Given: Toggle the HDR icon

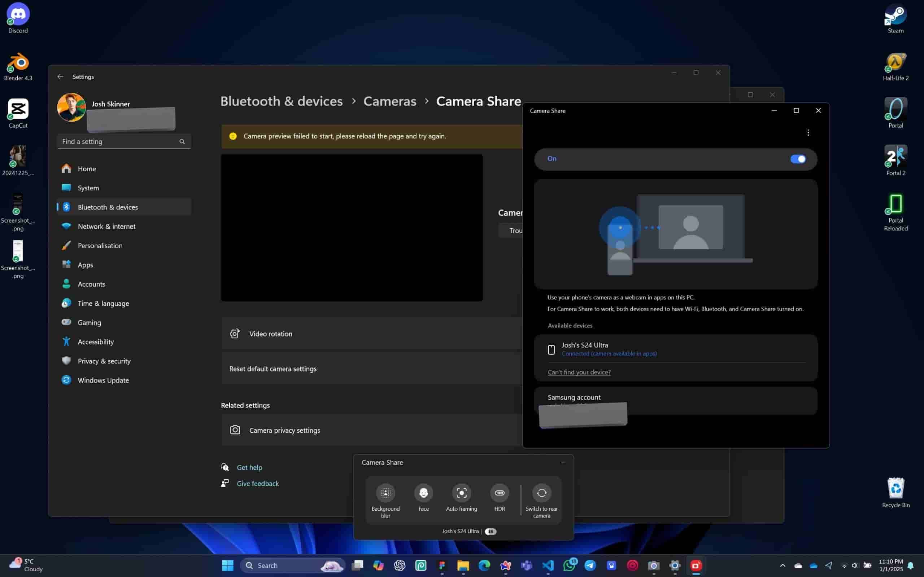Looking at the screenshot, I should coord(500,493).
